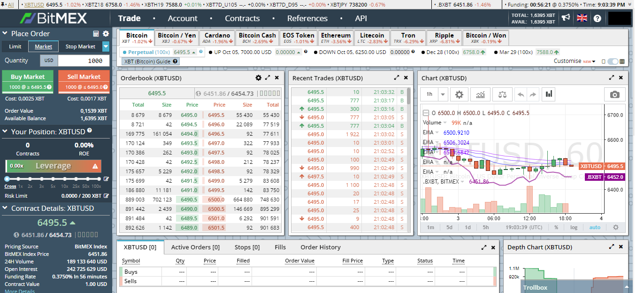Collapse chart legend with minus box

click(426, 113)
